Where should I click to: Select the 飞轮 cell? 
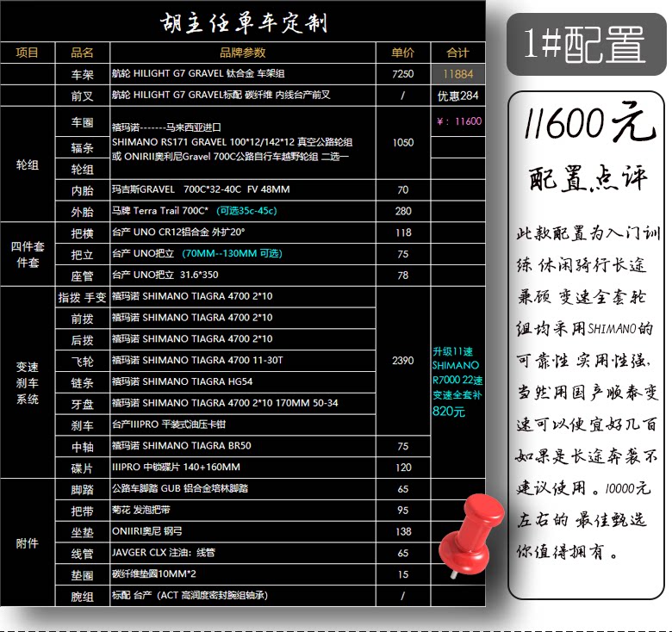[83, 362]
